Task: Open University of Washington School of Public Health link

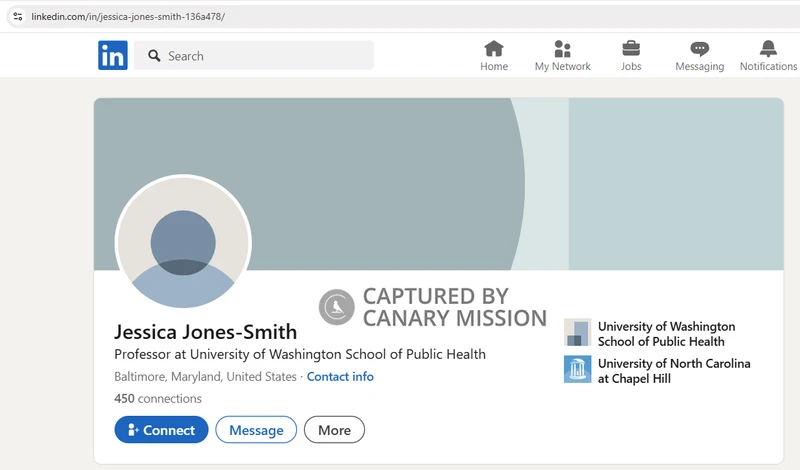Action: [666, 334]
